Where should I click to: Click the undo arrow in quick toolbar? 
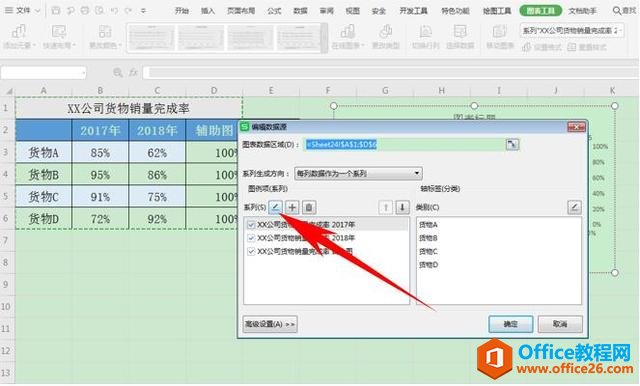pyautogui.click(x=114, y=10)
